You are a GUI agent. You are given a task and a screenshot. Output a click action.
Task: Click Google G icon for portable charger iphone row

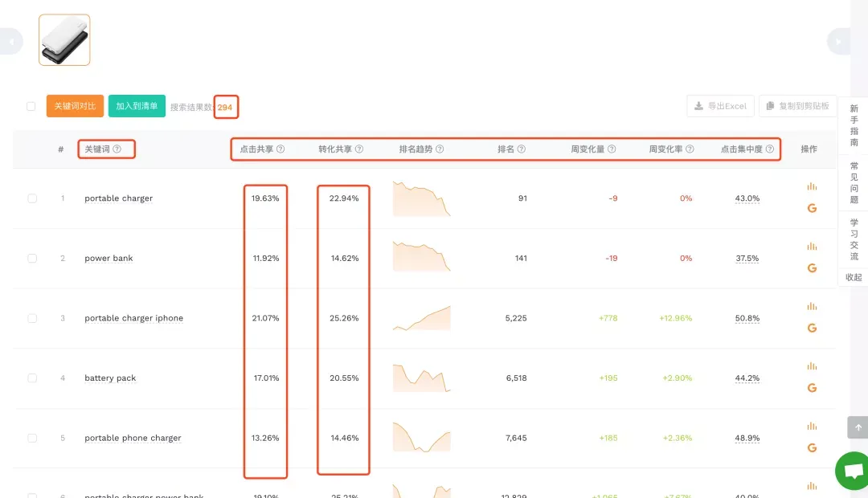point(812,329)
